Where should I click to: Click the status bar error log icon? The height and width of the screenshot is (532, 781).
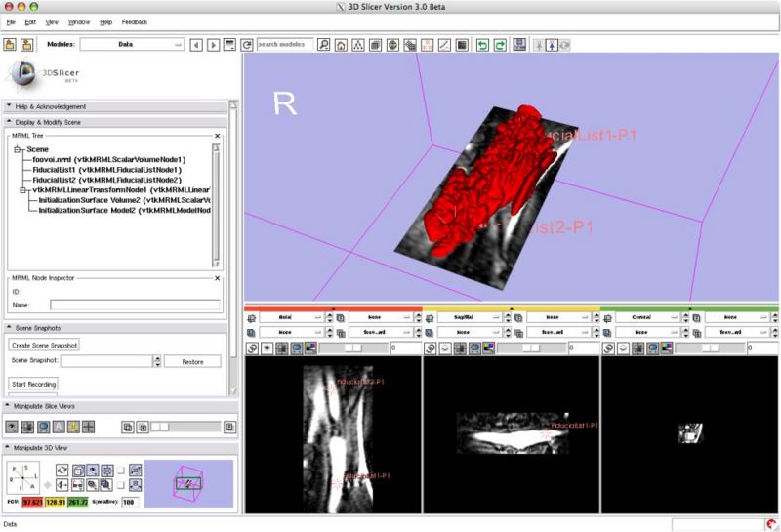point(771,524)
